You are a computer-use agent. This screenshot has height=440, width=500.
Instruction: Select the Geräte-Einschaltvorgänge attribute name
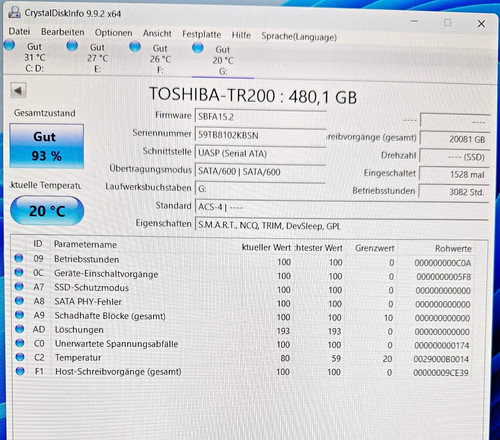coord(106,274)
